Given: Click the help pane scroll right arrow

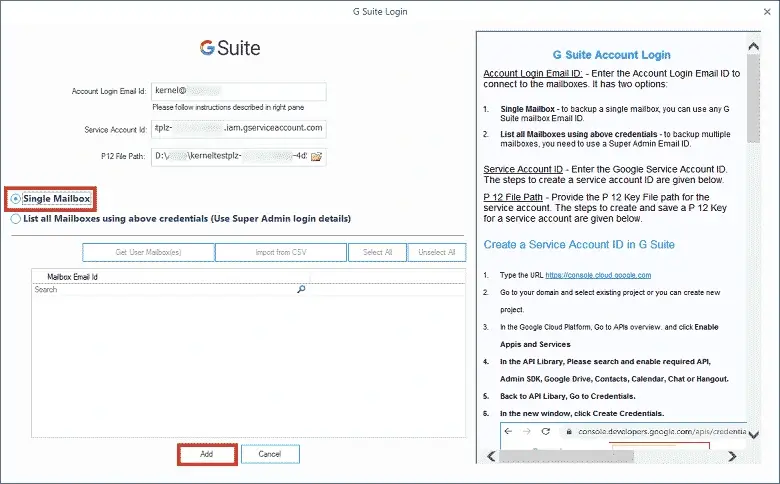Looking at the screenshot, I should 732,456.
